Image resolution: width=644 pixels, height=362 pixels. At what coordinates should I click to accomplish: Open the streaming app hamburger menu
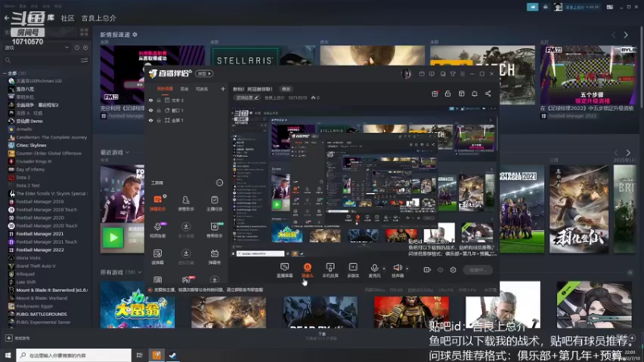coord(462,74)
